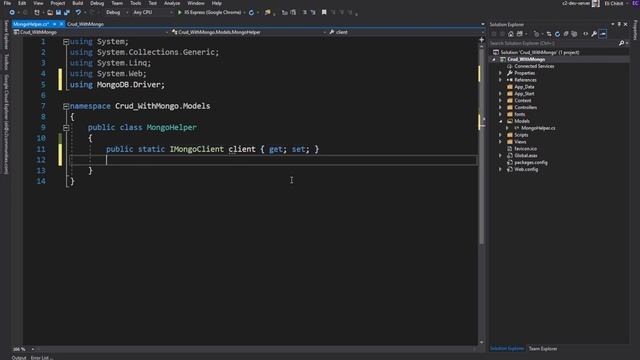Open the File menu
The width and height of the screenshot is (640, 360).
tap(7, 3)
